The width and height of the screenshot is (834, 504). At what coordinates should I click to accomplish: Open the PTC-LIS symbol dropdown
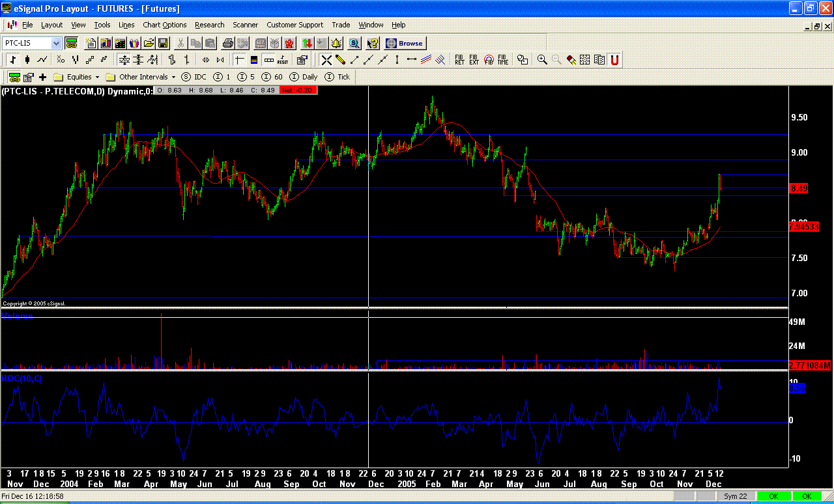click(x=56, y=43)
